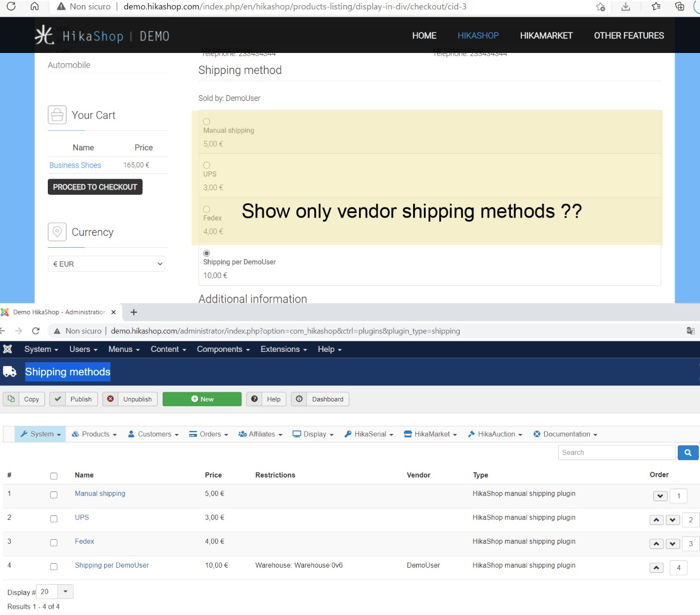
Task: Expand the Affiliates dropdown menu
Action: (261, 434)
